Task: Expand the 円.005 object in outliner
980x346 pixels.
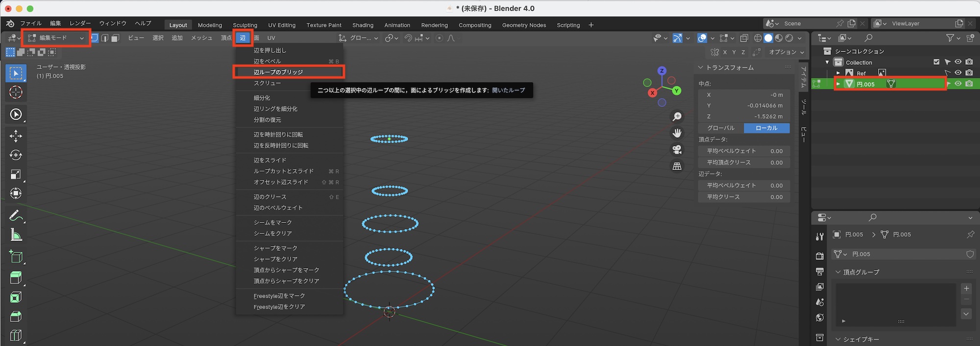Action: [838, 84]
